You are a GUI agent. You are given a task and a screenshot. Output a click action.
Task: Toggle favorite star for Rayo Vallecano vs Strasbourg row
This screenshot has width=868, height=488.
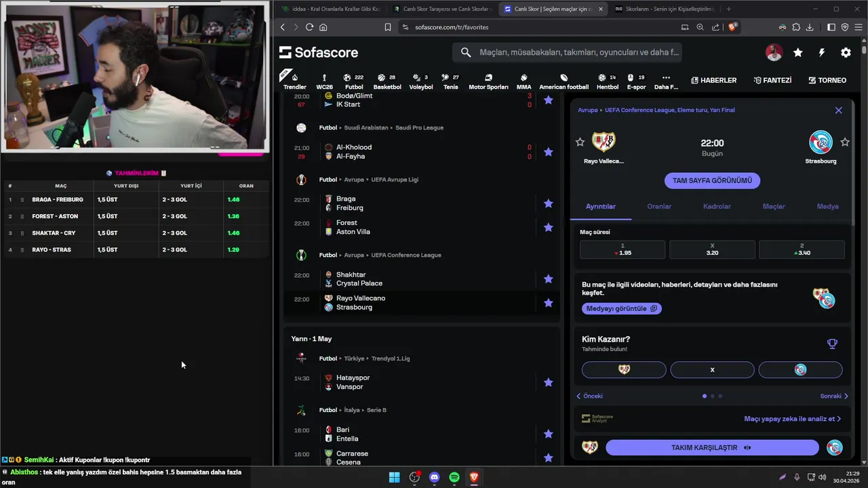coord(548,303)
